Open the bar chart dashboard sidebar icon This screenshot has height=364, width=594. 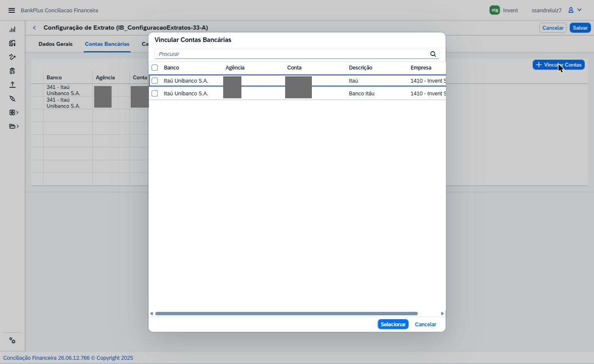click(x=12, y=29)
